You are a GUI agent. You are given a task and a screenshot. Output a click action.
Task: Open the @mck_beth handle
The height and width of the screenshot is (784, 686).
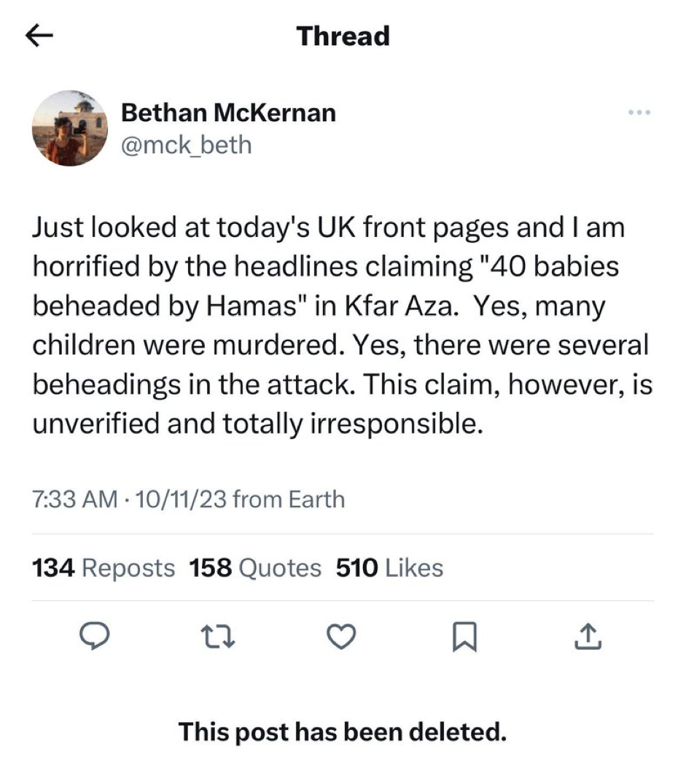pos(187,145)
